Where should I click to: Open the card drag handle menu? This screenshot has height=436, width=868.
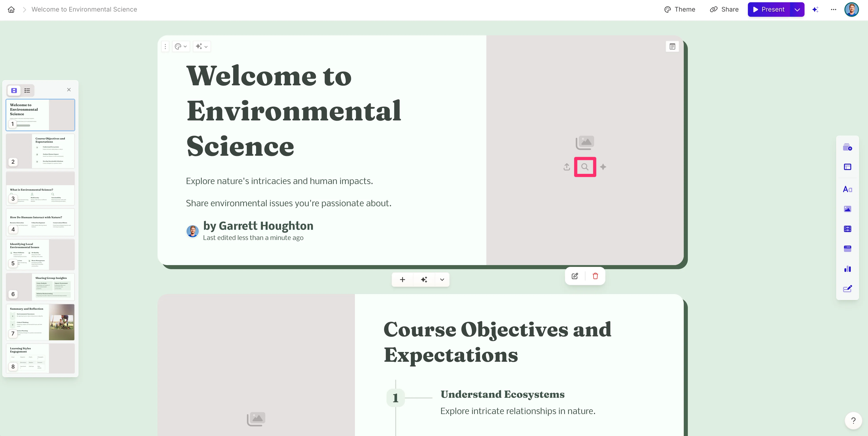(x=165, y=46)
